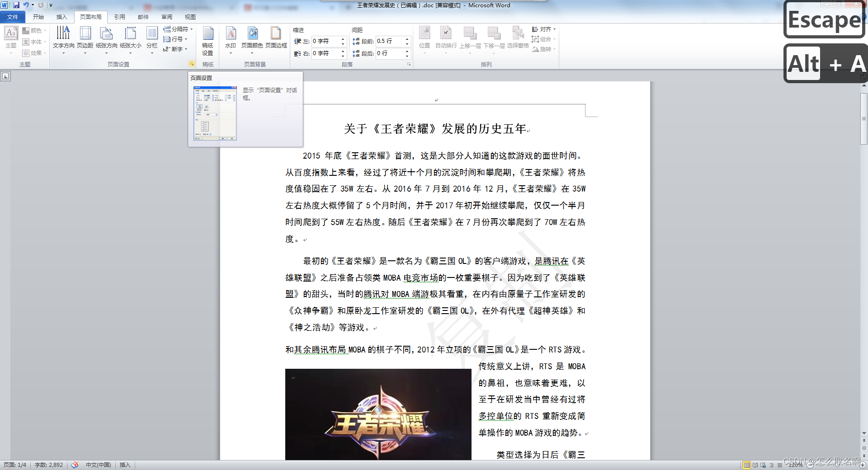This screenshot has height=470, width=868.
Task: Click the word count 字数: 2,892
Action: (x=49, y=465)
